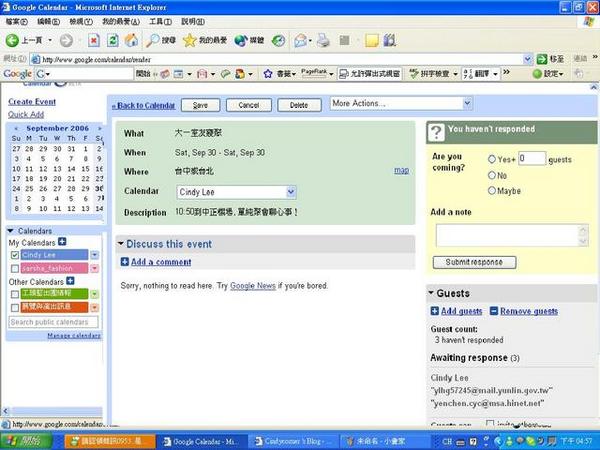
Task: Check the green Other Calendars checkbox
Action: 15,294
